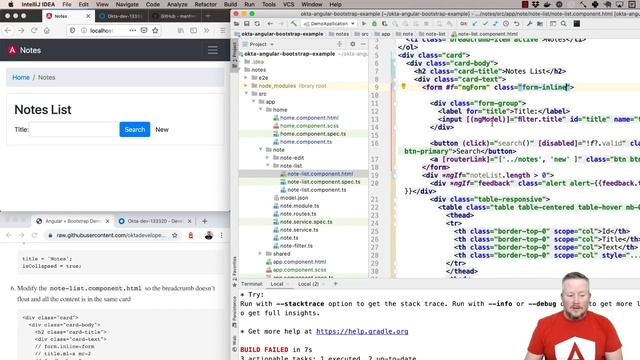
Task: Open model.json in project tree
Action: coord(294,198)
